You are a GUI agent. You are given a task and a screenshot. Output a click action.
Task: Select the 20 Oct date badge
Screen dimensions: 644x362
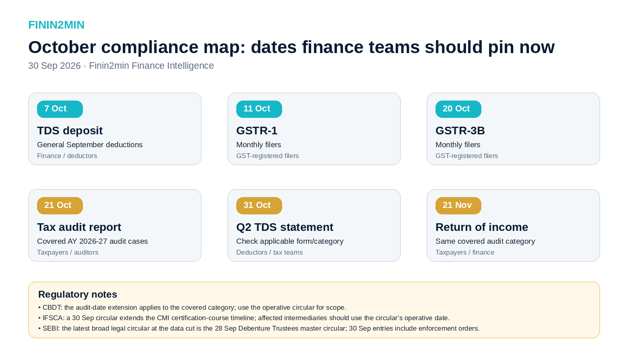pos(458,109)
